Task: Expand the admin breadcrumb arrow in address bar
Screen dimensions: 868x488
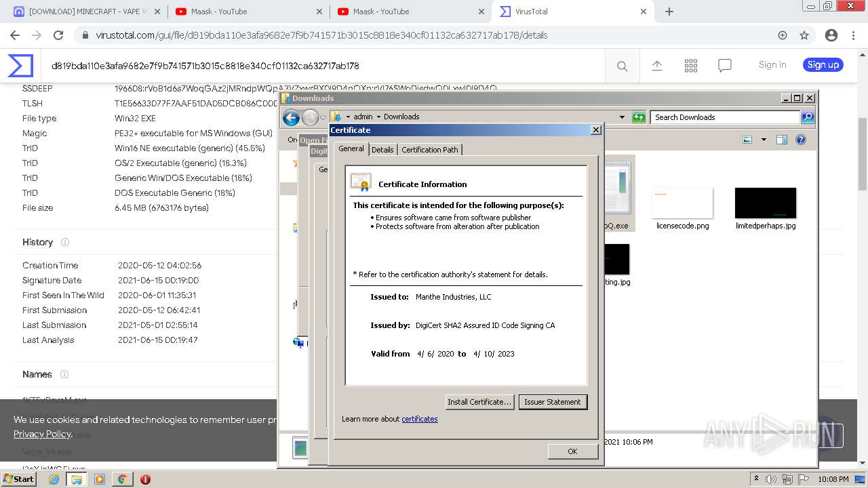Action: tap(378, 117)
